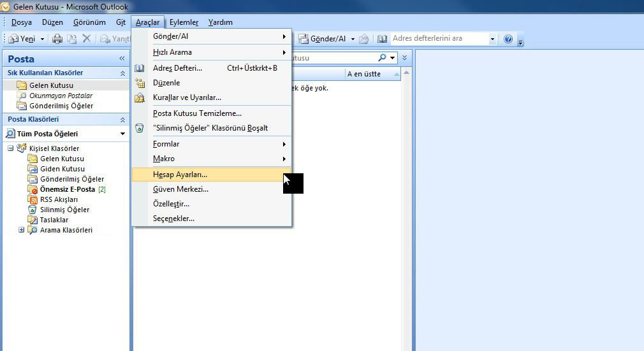This screenshot has width=644, height=351.
Task: Open the Gönder/Al submenu in Araçlar menu
Action: coord(212,36)
